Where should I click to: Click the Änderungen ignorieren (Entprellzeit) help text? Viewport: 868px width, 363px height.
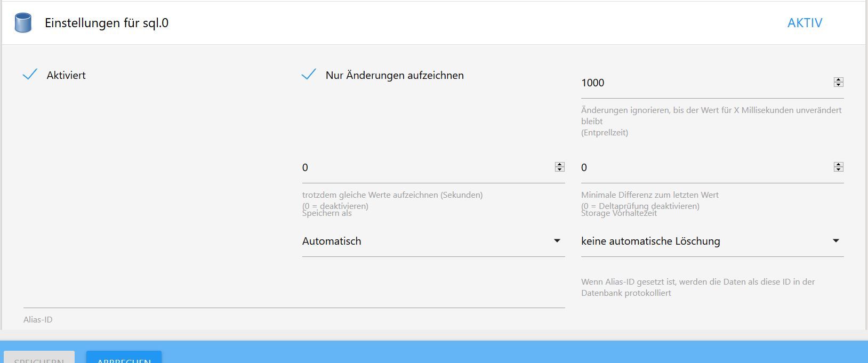tap(712, 121)
